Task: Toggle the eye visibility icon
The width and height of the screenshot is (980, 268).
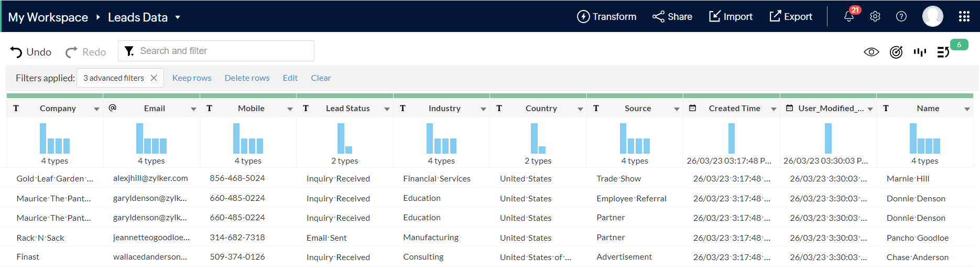Action: coord(871,52)
